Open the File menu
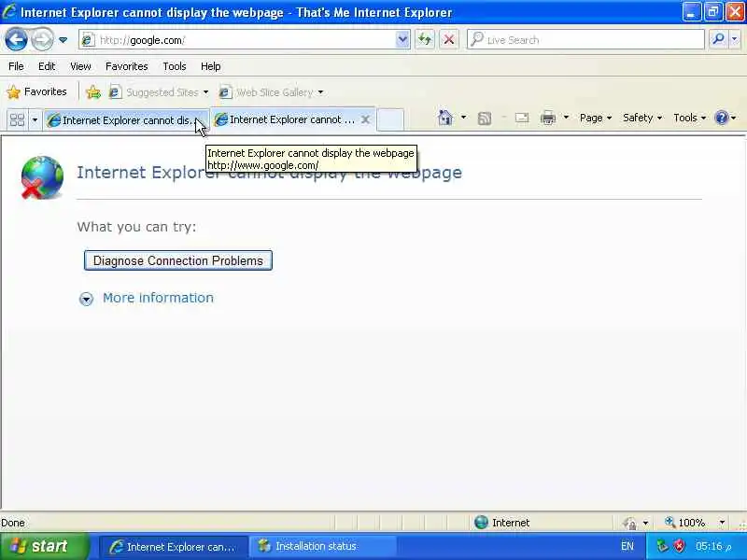 [16, 66]
